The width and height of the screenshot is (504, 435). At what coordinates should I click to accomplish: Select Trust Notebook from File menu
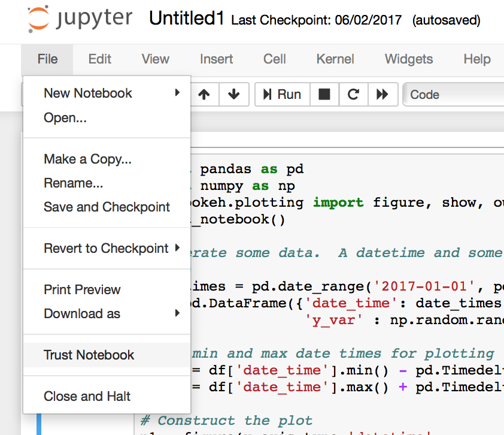tap(89, 355)
